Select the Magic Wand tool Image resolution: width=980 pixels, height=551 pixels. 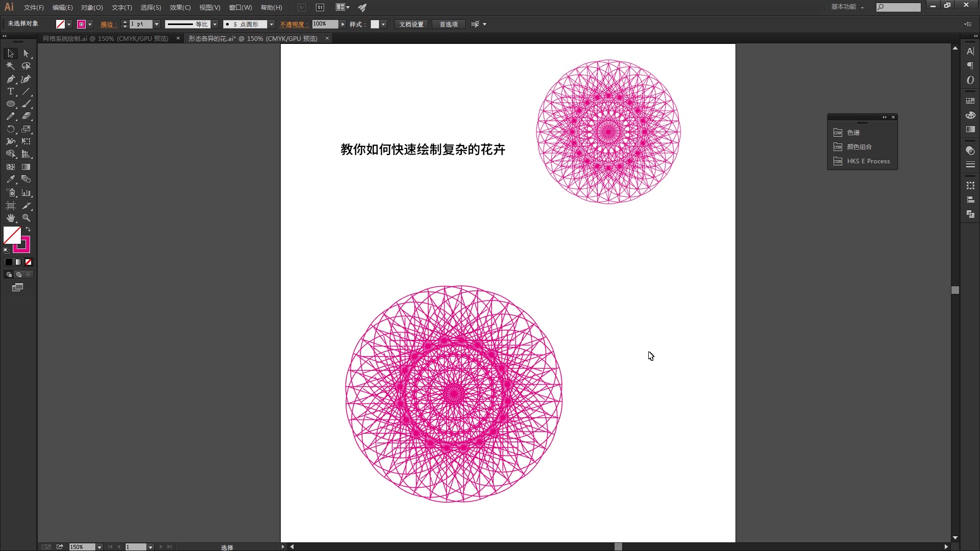click(x=10, y=66)
